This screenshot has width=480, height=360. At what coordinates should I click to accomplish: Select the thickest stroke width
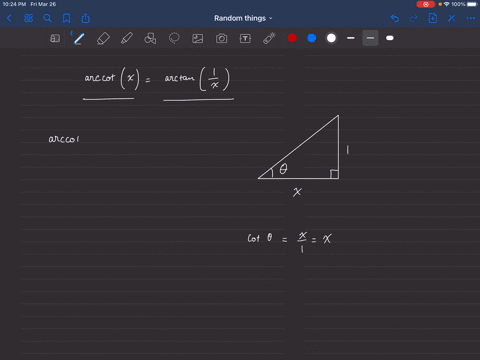point(390,38)
